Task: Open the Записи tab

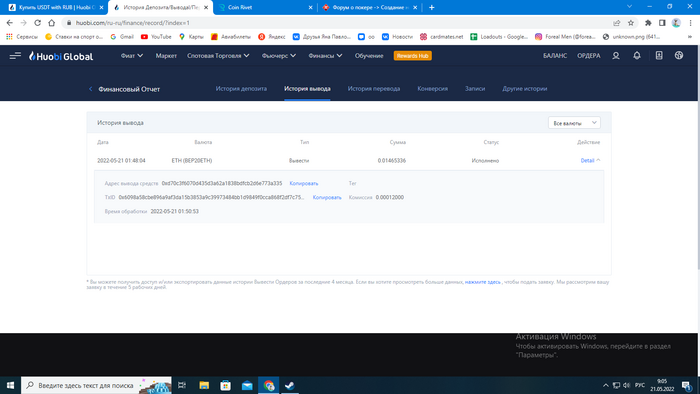Action: pos(475,89)
